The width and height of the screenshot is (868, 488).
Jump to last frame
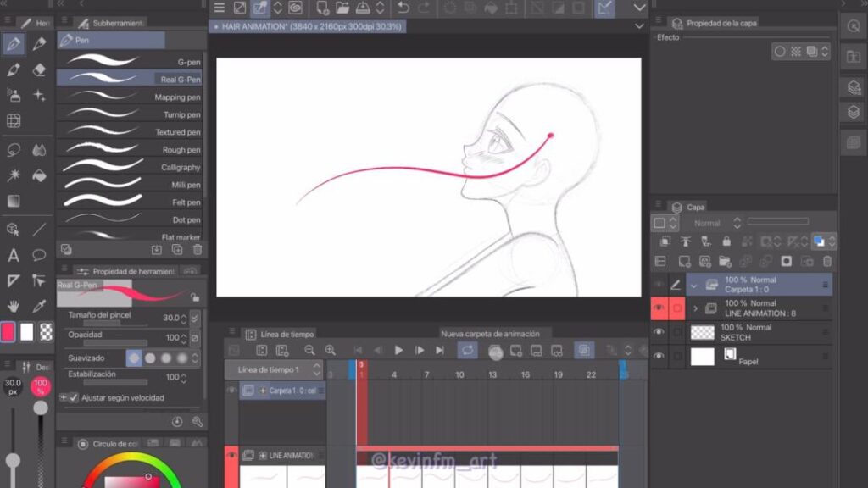pyautogui.click(x=440, y=350)
